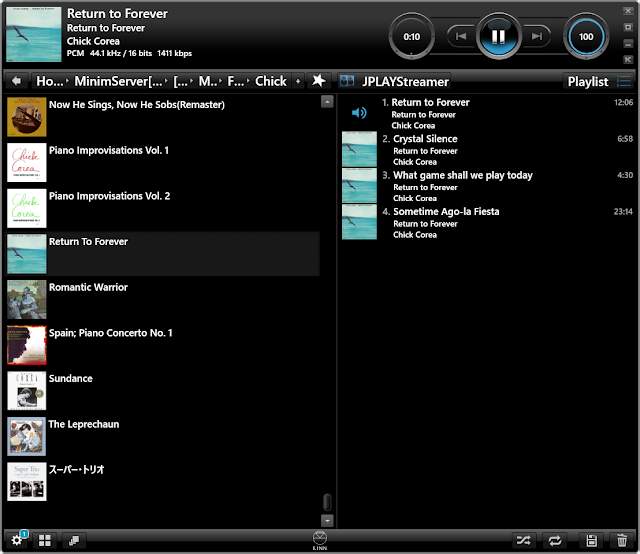Click Piano Improvisations Vol. 1 cover thumbnail
The image size is (640, 554).
[27, 162]
